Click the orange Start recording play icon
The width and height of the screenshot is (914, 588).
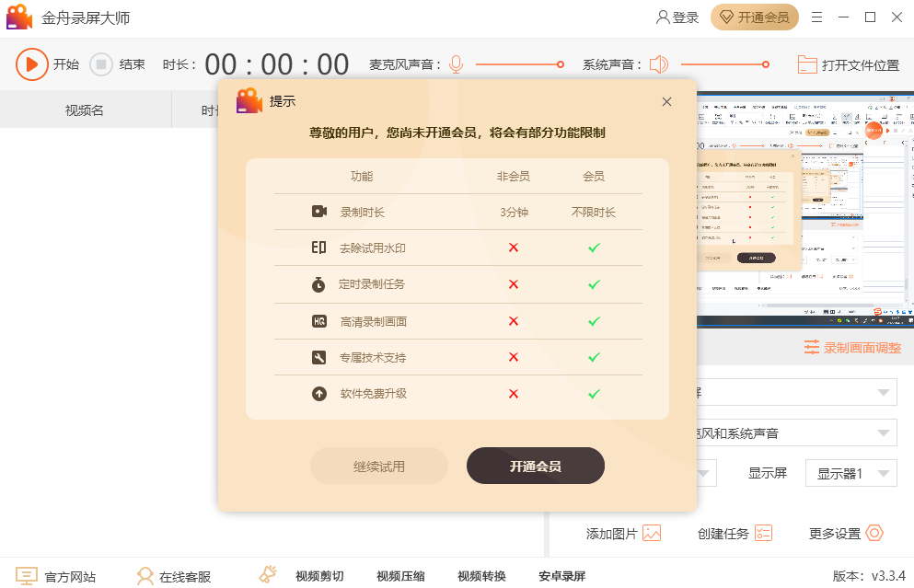click(x=31, y=64)
